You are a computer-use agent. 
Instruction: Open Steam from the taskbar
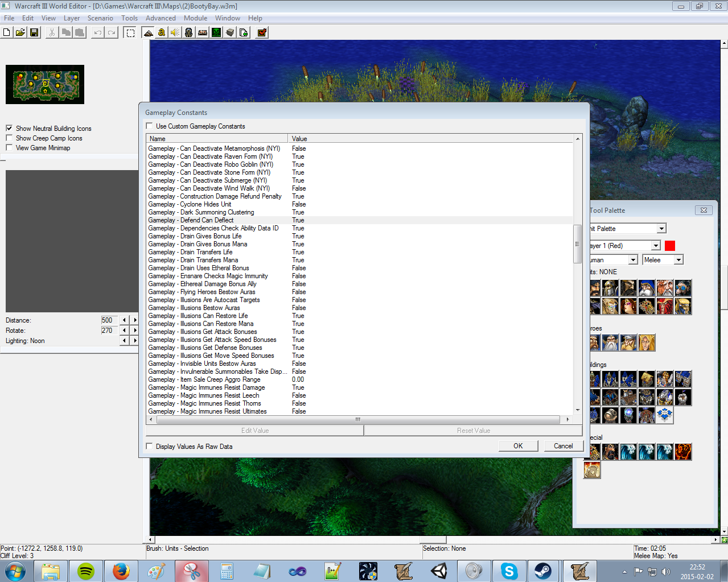point(543,571)
